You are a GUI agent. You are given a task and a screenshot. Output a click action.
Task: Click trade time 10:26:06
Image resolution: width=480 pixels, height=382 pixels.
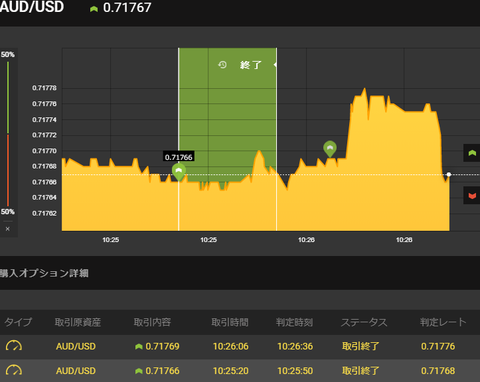pos(231,346)
